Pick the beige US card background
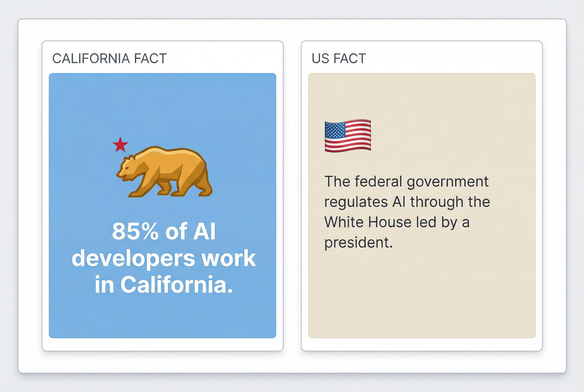 pyautogui.click(x=422, y=295)
